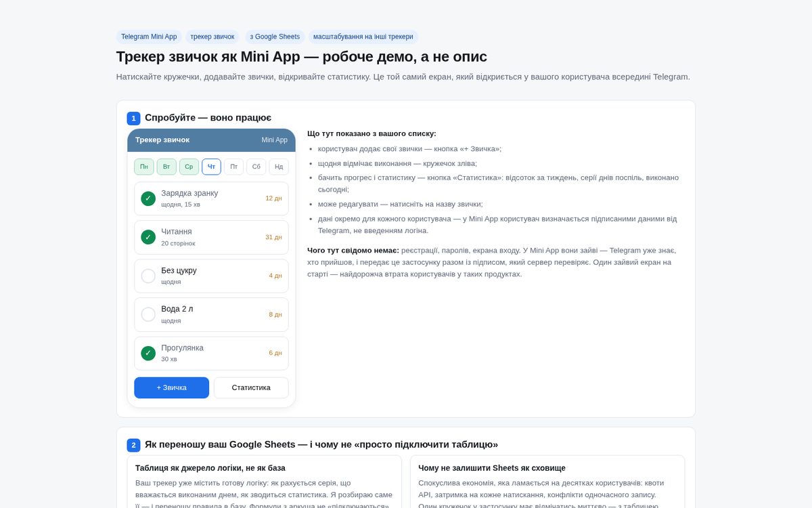The height and width of the screenshot is (508, 812).
Task: Click the Спробуйте — воно працює heading
Action: click(x=208, y=118)
